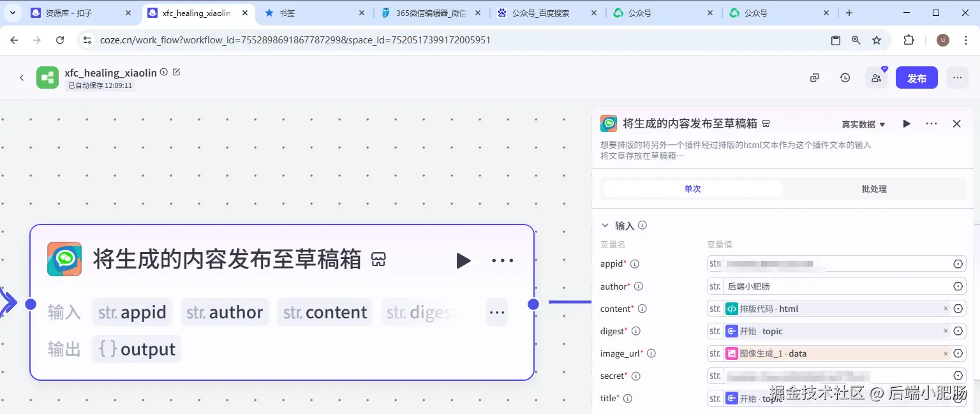980x414 pixels.
Task: Click the info icon beside 输入
Action: coord(642,225)
